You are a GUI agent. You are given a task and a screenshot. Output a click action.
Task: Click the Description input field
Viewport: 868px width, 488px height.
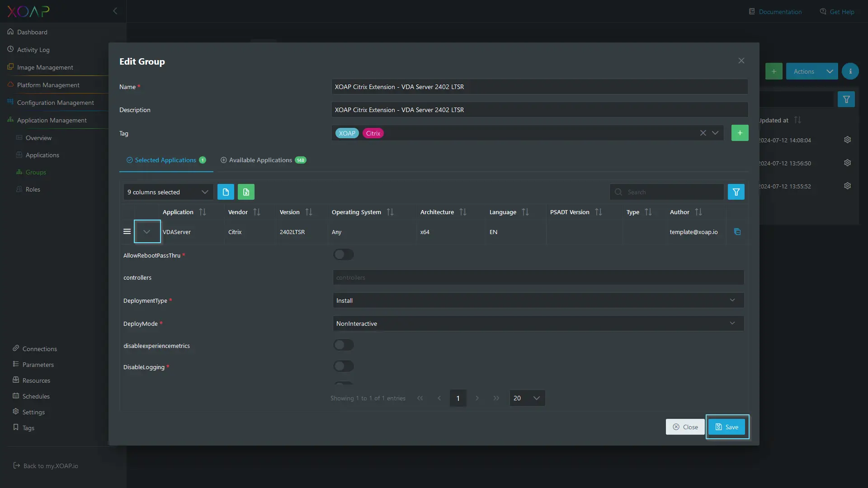point(540,110)
